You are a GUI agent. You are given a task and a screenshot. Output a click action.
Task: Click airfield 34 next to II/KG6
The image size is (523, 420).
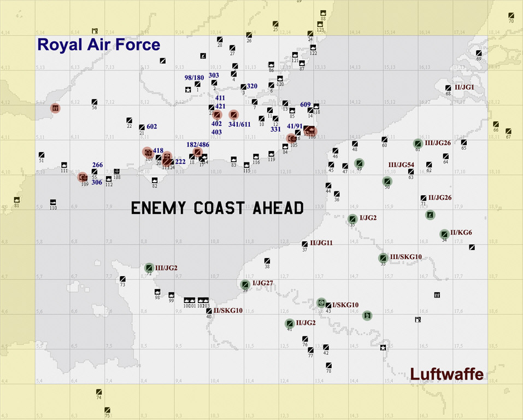tap(444, 234)
